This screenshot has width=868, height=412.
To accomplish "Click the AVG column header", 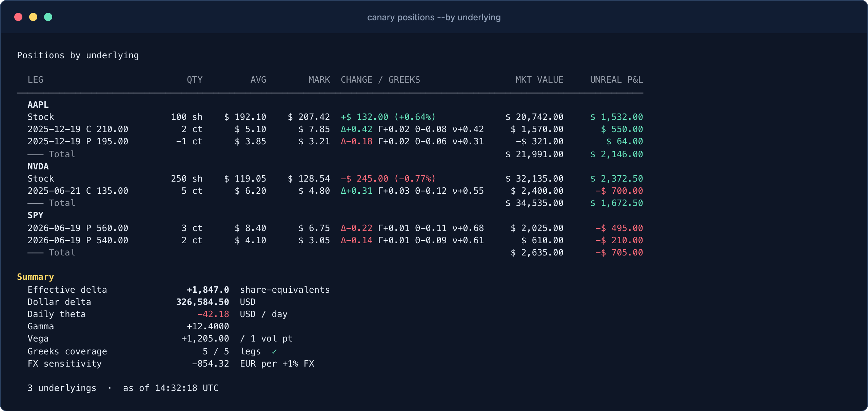I will pos(258,80).
